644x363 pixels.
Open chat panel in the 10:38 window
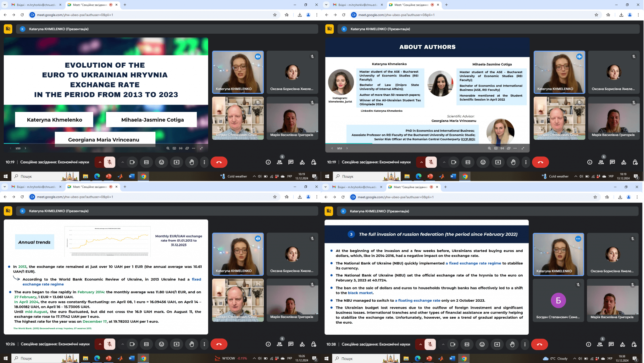point(611,344)
